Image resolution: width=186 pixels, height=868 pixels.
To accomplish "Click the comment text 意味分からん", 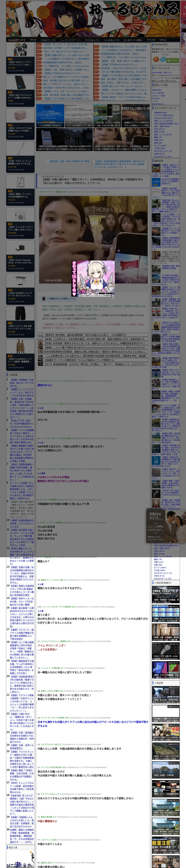I will (45, 385).
